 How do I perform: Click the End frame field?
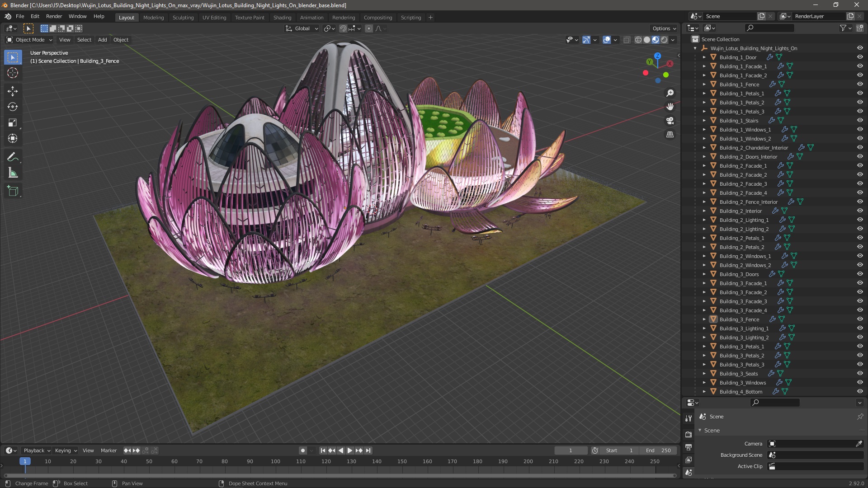658,450
